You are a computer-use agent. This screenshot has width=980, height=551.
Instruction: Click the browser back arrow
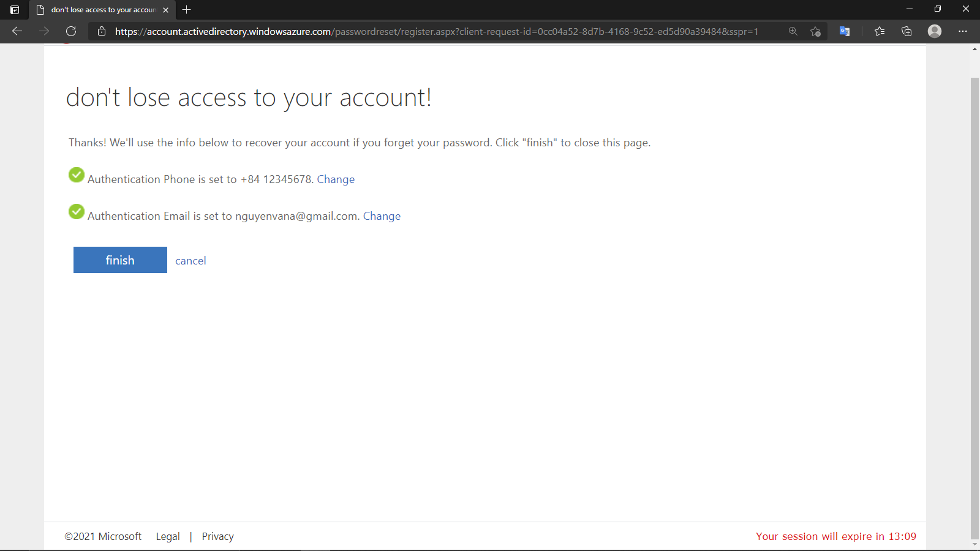(x=17, y=31)
